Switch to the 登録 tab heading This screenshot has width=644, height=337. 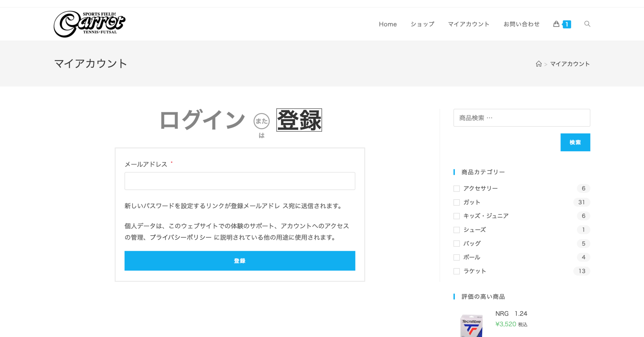tap(299, 120)
